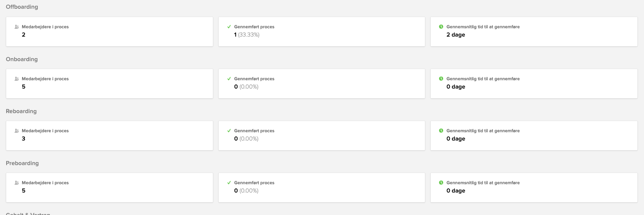Open Onboarding average time 0 dage card
644x215 pixels.
coord(534,84)
